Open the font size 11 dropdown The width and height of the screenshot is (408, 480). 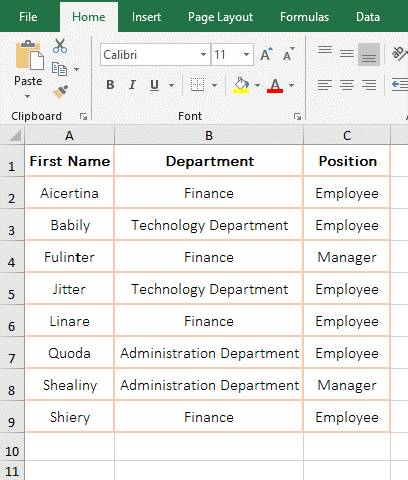point(246,54)
